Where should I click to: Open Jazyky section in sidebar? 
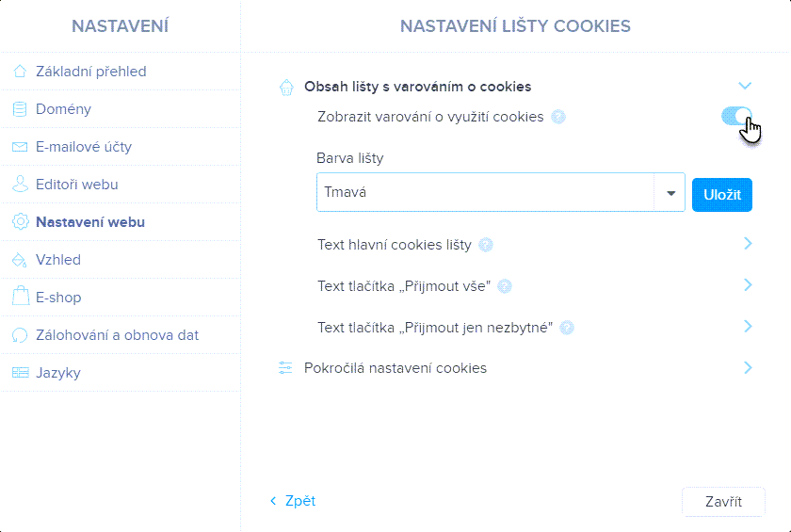(57, 373)
